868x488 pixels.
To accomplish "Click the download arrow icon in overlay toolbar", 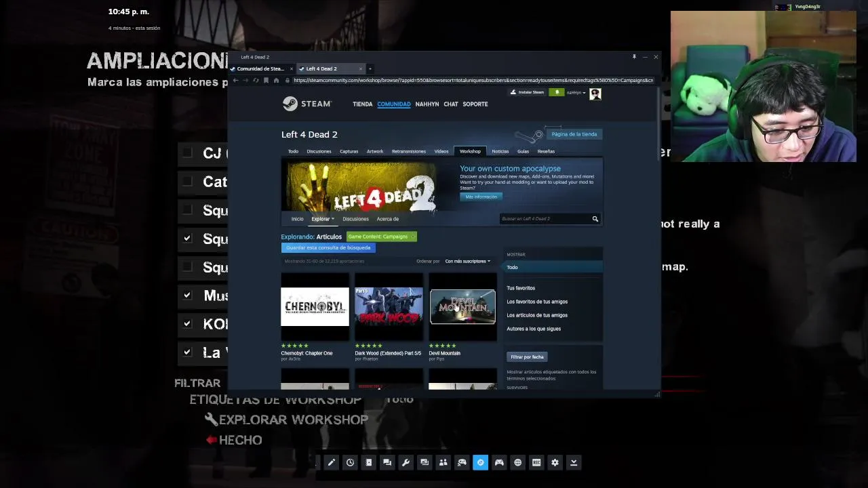I will click(574, 462).
